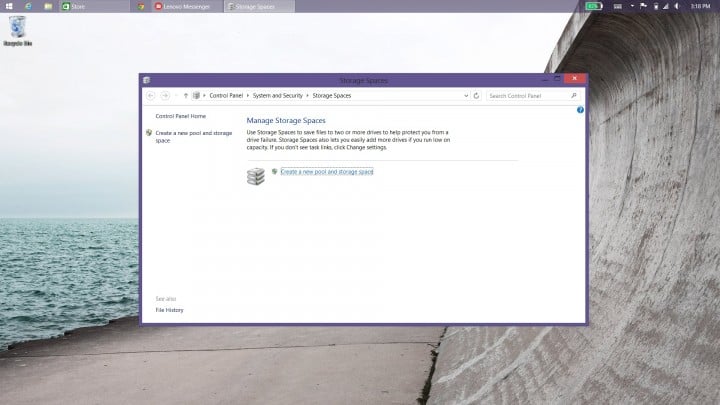Open Internet Explorer from the taskbar
The height and width of the screenshot is (405, 720).
coord(27,6)
